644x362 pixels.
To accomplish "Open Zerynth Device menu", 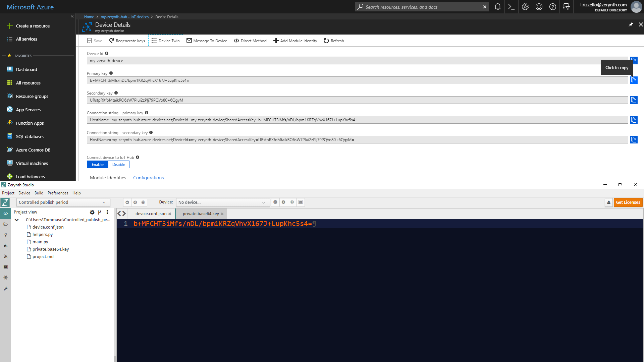I will 24,193.
